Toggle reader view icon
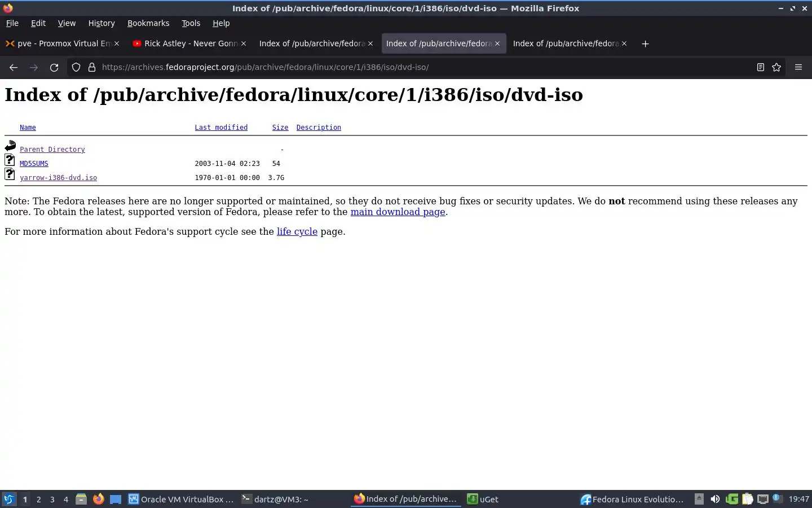812x508 pixels. 761,67
